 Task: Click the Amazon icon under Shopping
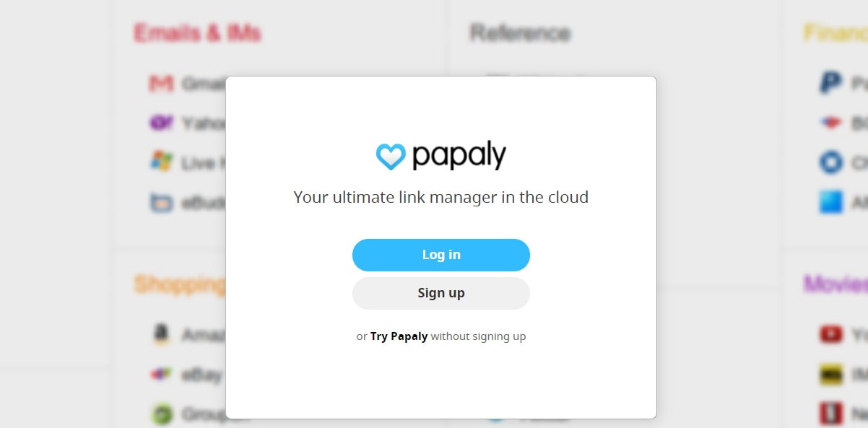pyautogui.click(x=161, y=334)
